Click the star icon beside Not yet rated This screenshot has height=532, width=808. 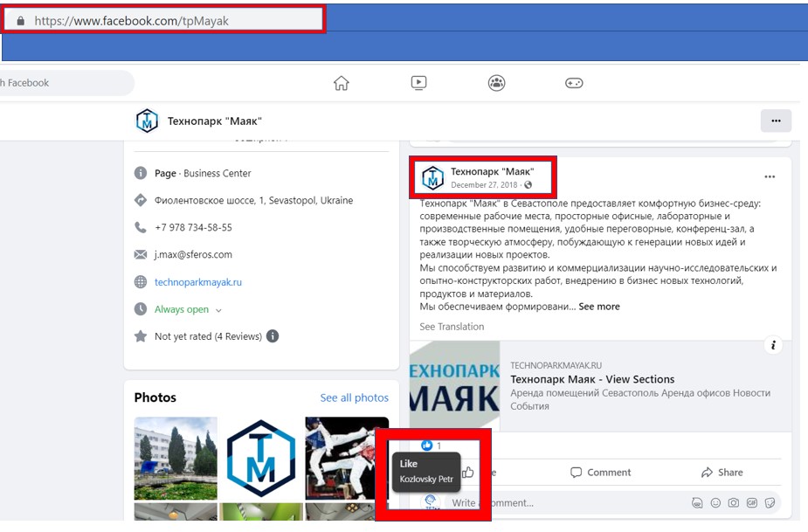(140, 336)
